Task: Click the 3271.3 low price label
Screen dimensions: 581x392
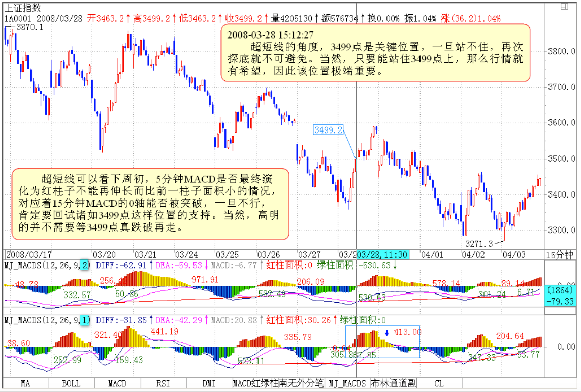Action: coord(479,244)
